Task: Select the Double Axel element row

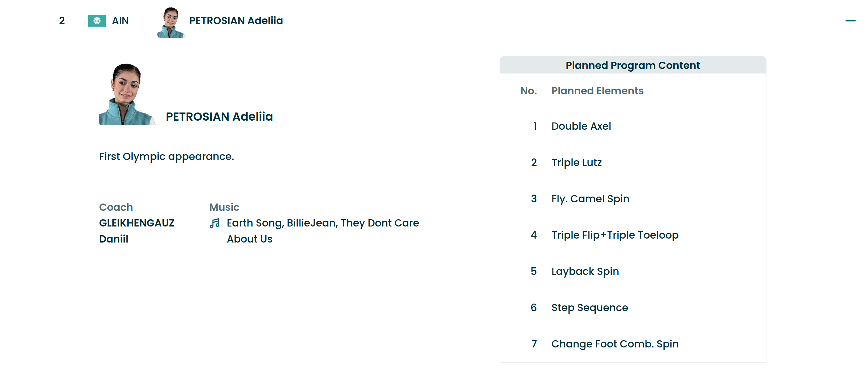Action: (x=581, y=126)
